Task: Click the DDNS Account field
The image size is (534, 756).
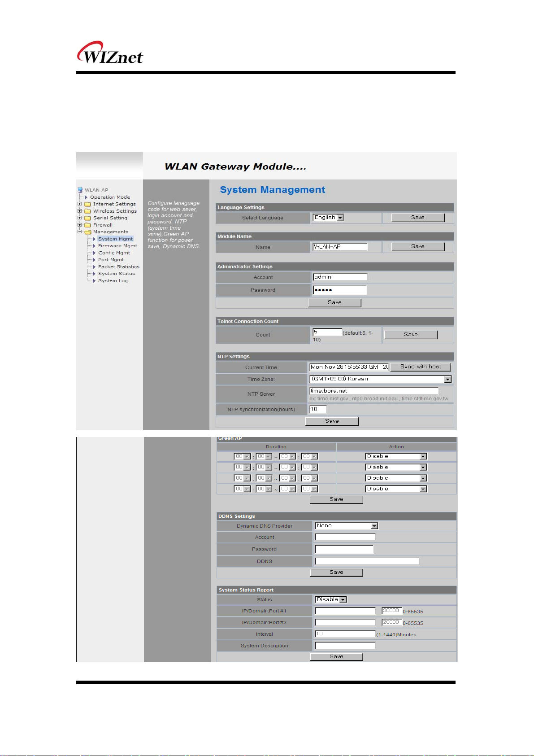Action: pos(345,537)
